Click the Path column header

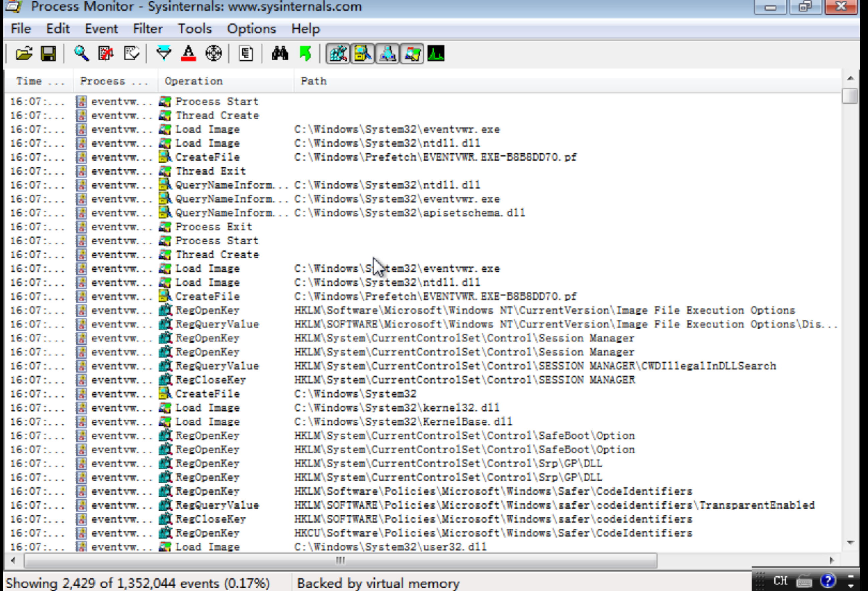313,81
